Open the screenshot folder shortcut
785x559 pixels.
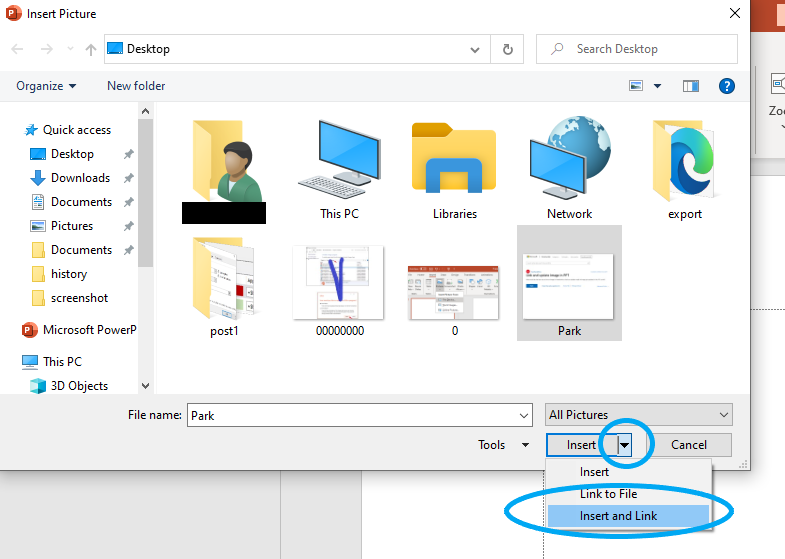pos(70,298)
